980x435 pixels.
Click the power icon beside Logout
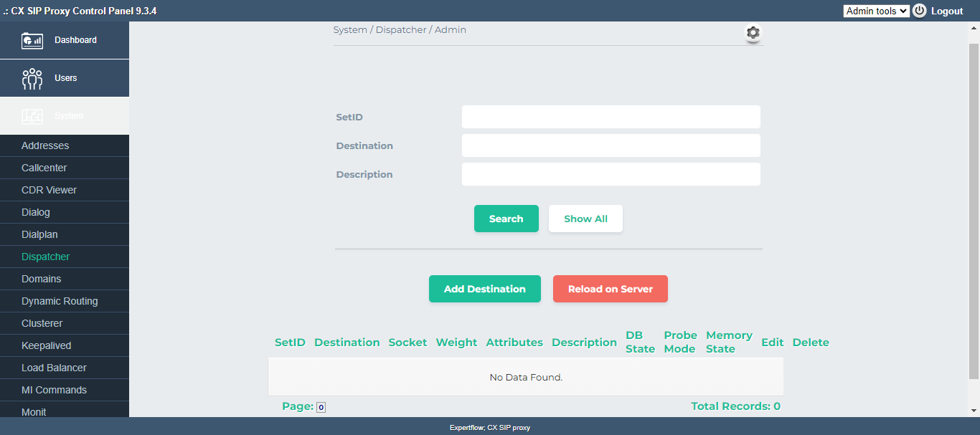920,11
